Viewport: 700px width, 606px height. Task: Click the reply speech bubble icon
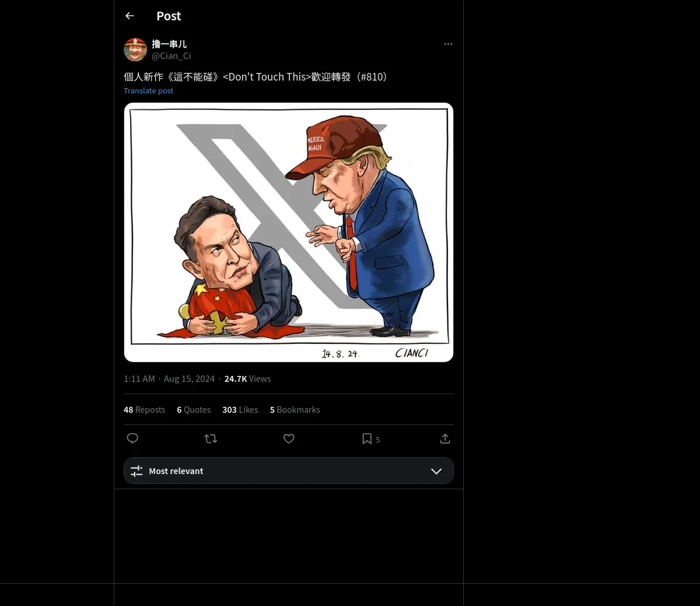[132, 438]
